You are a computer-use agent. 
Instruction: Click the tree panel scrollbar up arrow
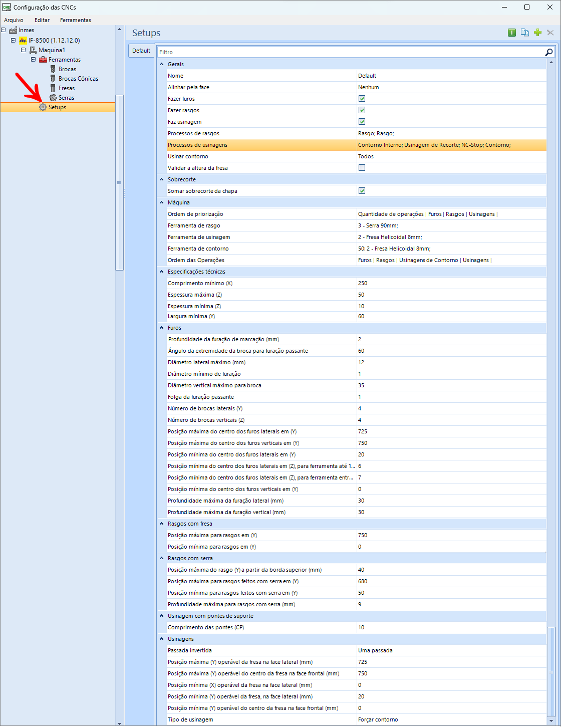tap(119, 29)
